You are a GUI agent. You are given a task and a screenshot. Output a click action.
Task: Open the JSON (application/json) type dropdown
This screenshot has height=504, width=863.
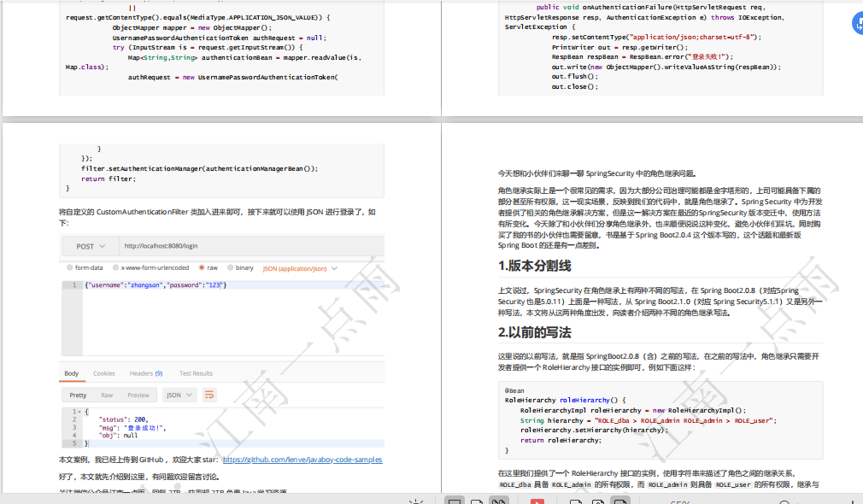300,268
